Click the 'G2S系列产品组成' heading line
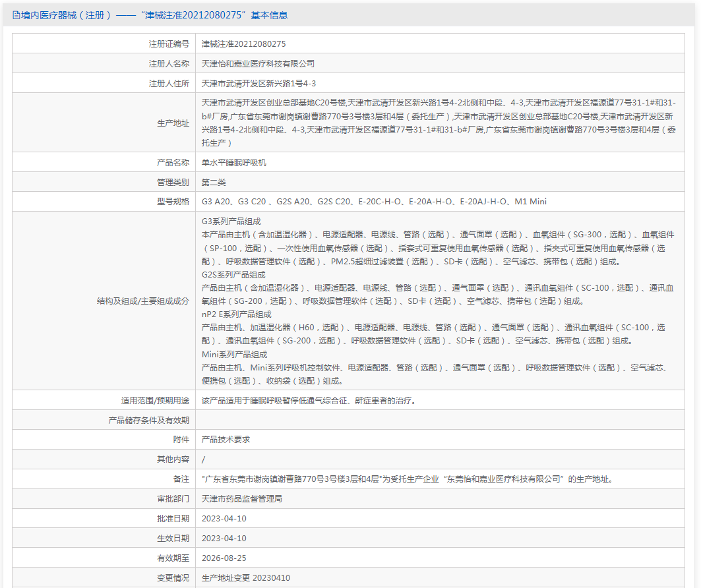 pos(233,274)
